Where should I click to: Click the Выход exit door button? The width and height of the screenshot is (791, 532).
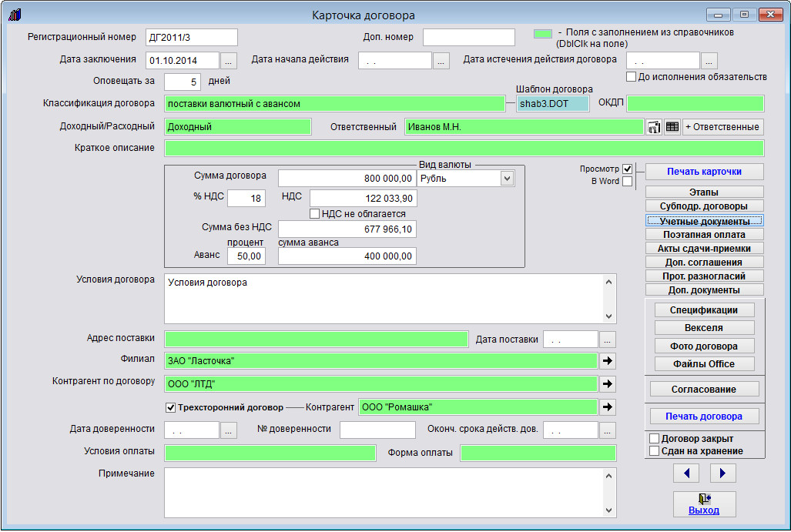tap(704, 504)
